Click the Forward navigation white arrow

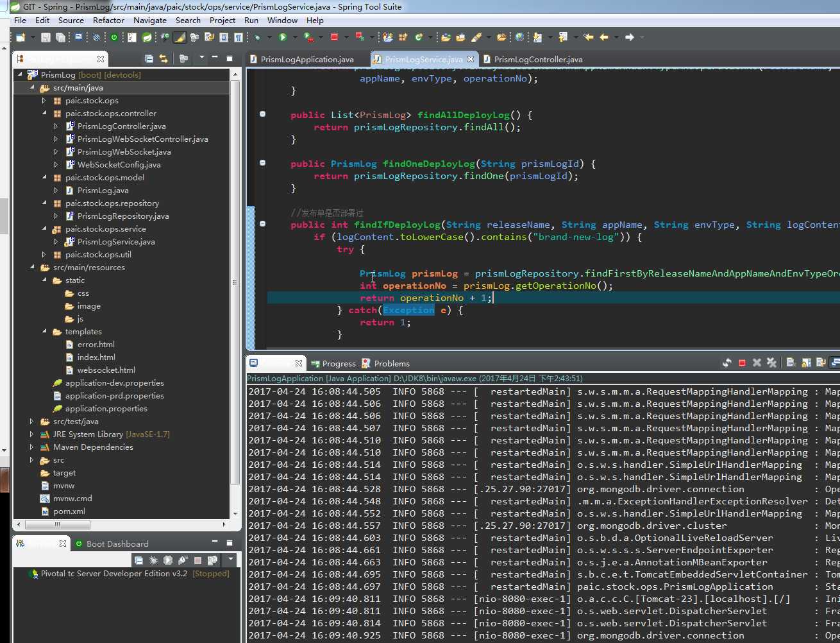(x=630, y=37)
